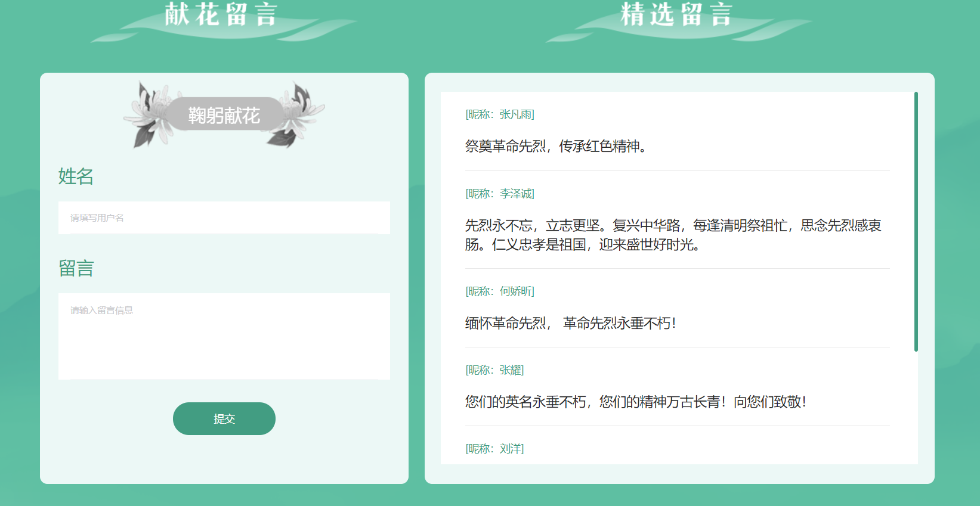Select the nickname 李泽诚
Viewport: 980px width, 506px height.
(516, 194)
